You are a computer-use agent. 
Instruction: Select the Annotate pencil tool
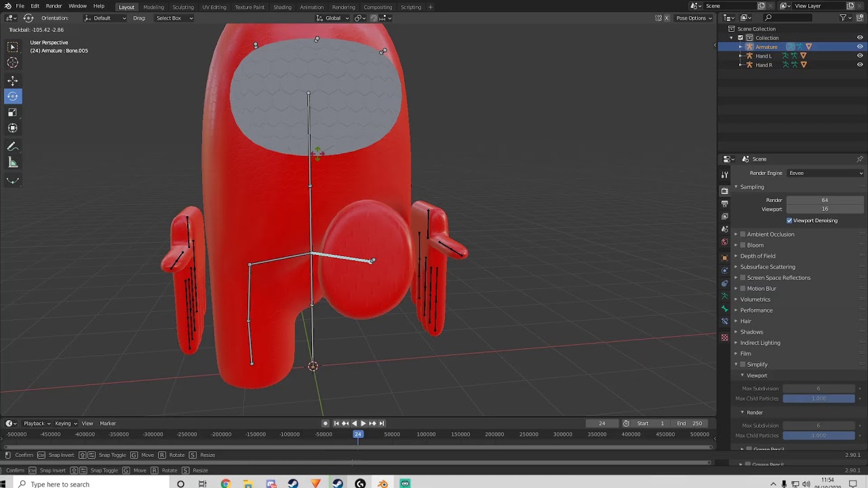point(12,147)
